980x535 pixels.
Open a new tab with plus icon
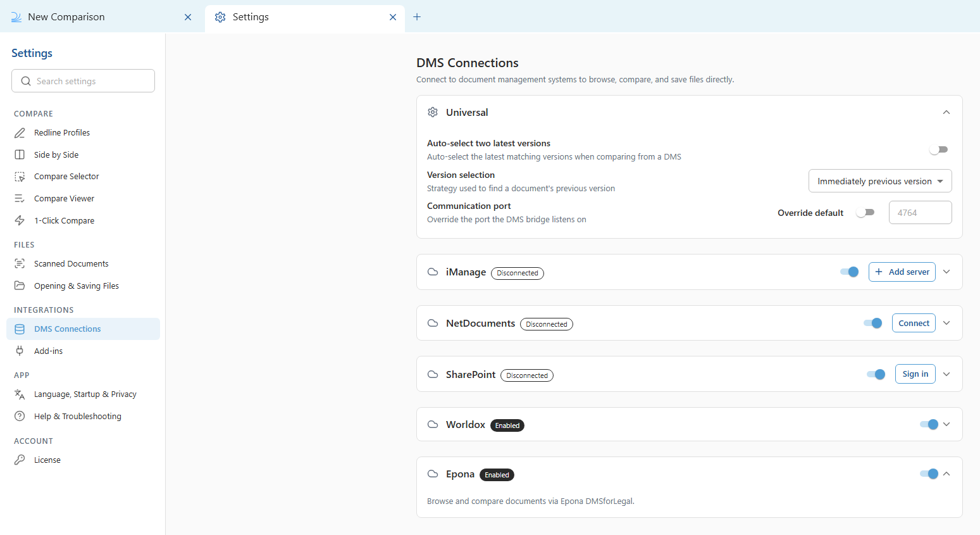pos(417,17)
